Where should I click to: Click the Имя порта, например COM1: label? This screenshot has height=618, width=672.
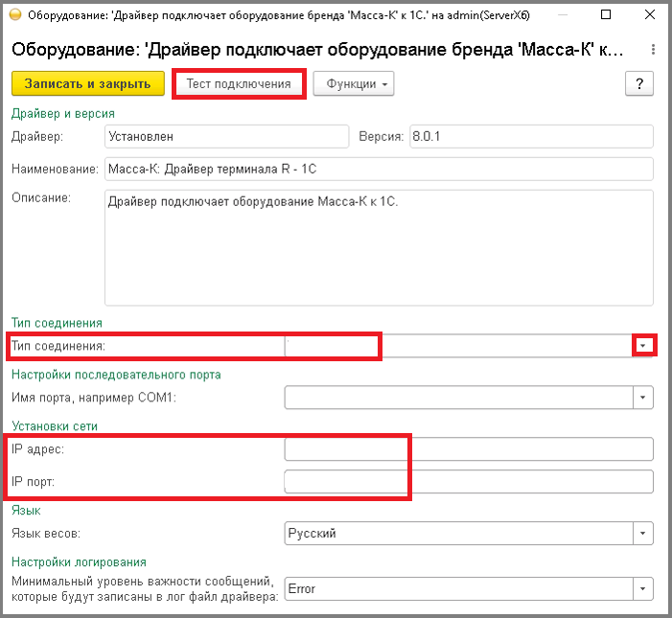click(x=94, y=398)
